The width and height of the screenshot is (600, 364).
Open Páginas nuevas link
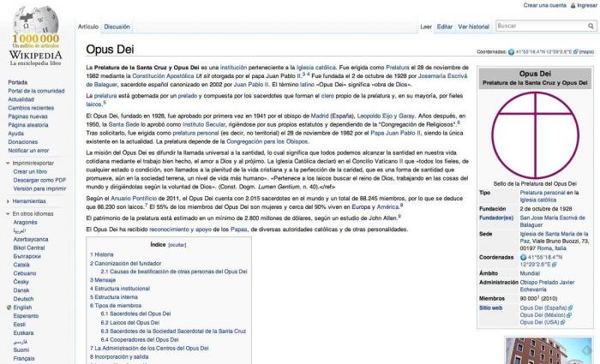[x=27, y=116]
